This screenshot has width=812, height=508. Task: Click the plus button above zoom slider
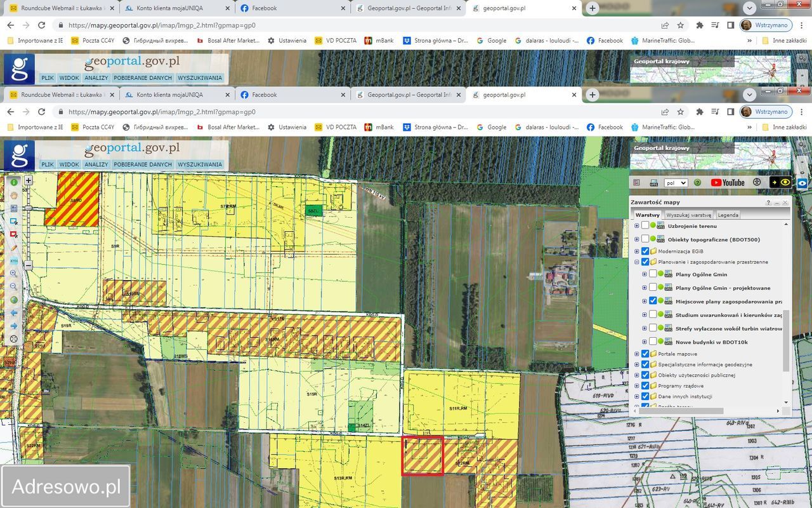[x=29, y=180]
